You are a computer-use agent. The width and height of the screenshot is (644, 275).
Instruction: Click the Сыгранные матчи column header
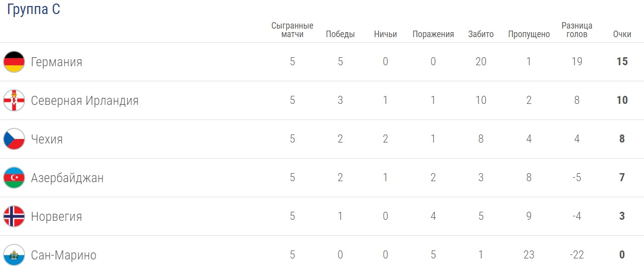tap(292, 30)
